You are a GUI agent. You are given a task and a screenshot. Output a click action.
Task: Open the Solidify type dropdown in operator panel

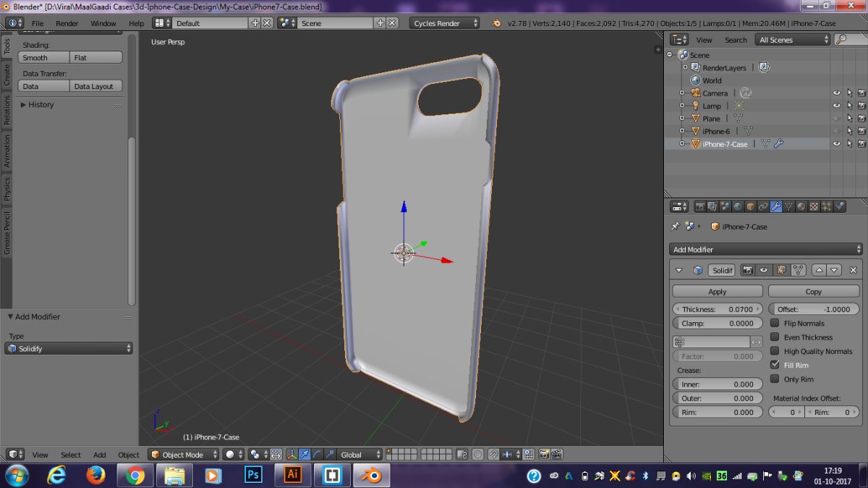(x=69, y=348)
